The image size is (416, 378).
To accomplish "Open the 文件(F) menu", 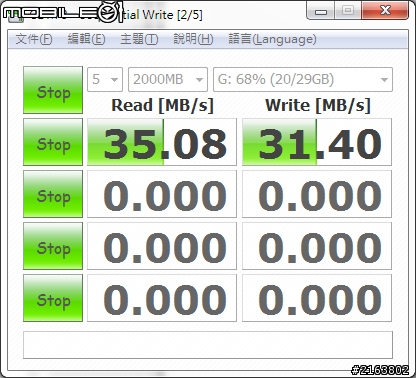I will tap(34, 39).
